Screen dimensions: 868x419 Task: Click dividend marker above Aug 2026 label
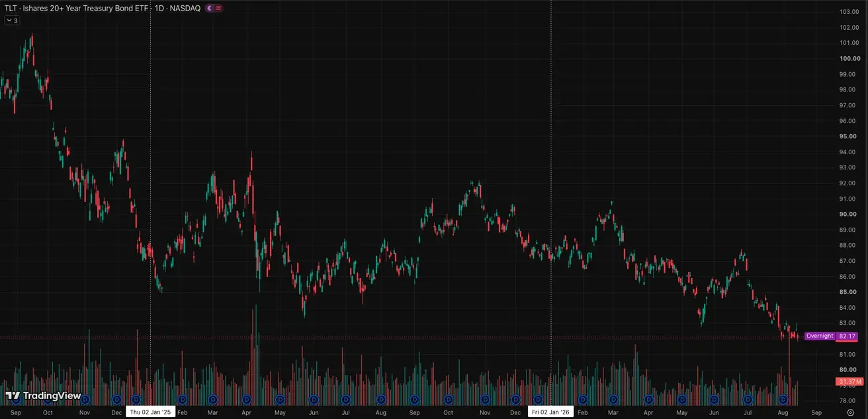pyautogui.click(x=783, y=400)
